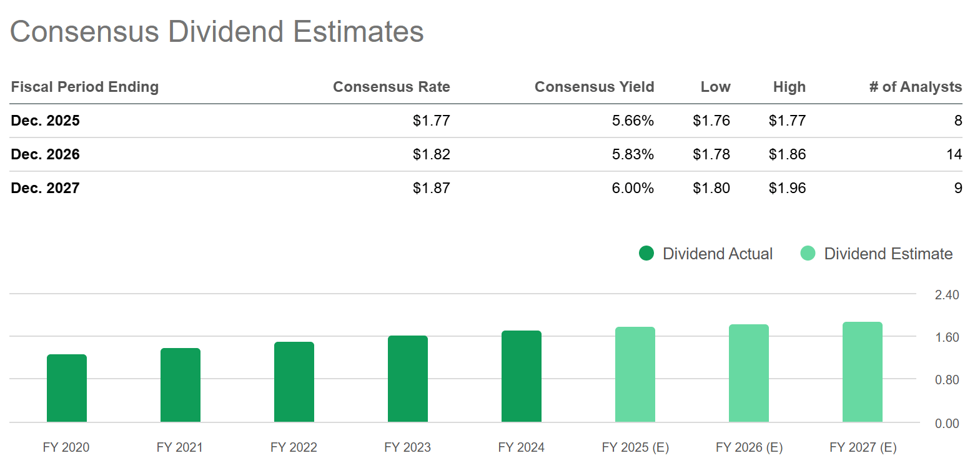Select the FY 2023 dividend bar
The width and height of the screenshot is (980, 468).
click(x=408, y=379)
